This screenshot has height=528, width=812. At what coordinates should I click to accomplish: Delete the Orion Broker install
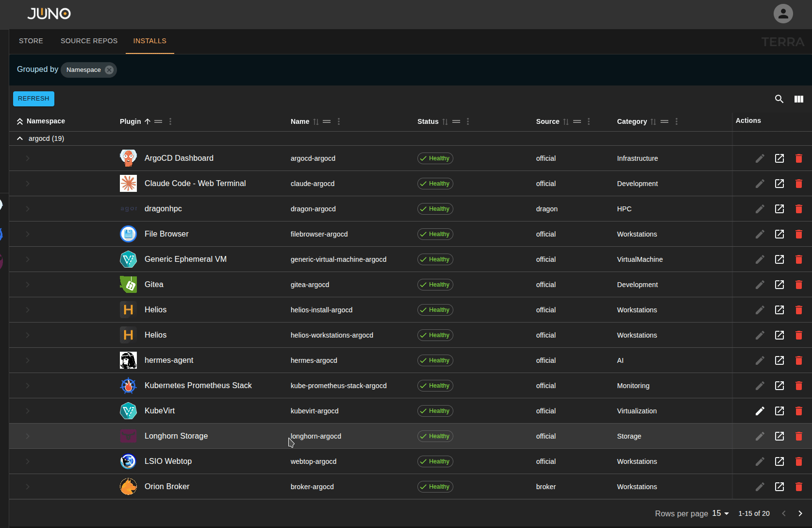coord(798,487)
